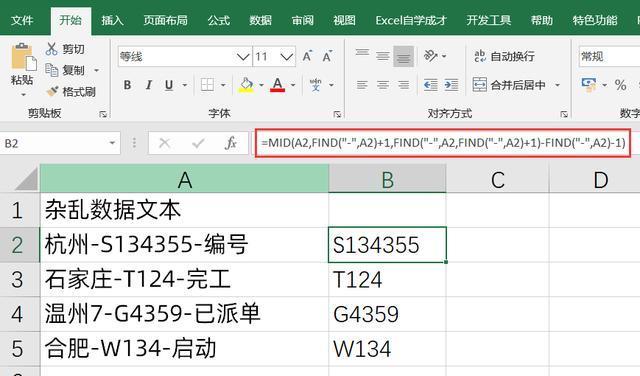Screen dimensions: 640x376
Task: Click the Paste clipboard icon
Action: tap(23, 57)
